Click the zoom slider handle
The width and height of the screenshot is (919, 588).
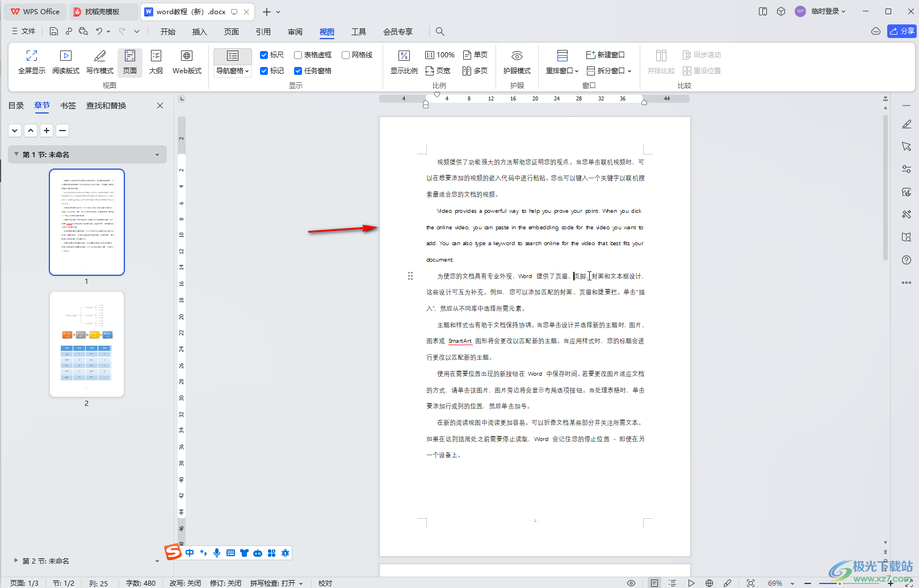tap(839, 583)
